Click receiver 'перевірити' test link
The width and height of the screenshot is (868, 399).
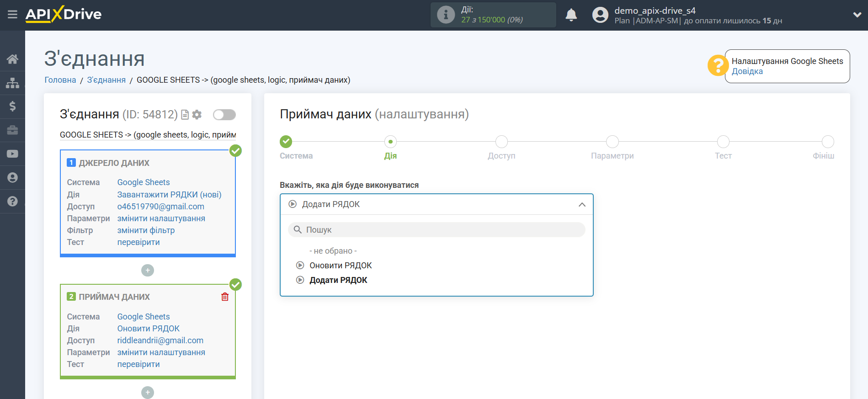point(138,364)
